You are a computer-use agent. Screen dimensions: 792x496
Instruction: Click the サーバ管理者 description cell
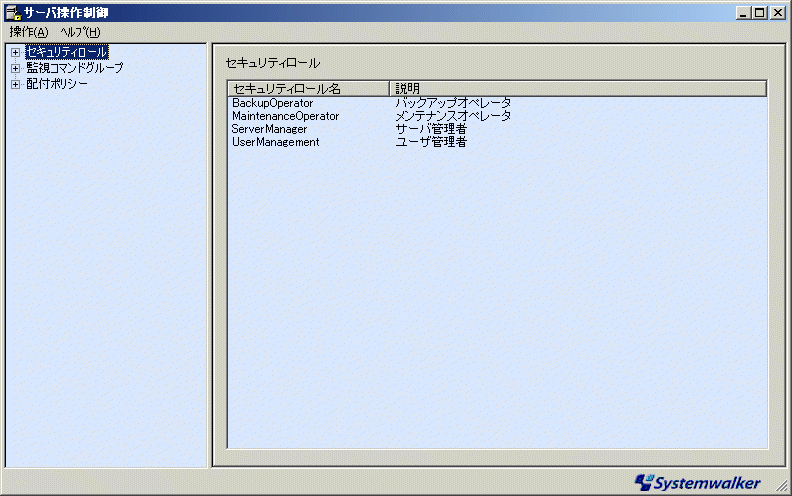tap(431, 129)
